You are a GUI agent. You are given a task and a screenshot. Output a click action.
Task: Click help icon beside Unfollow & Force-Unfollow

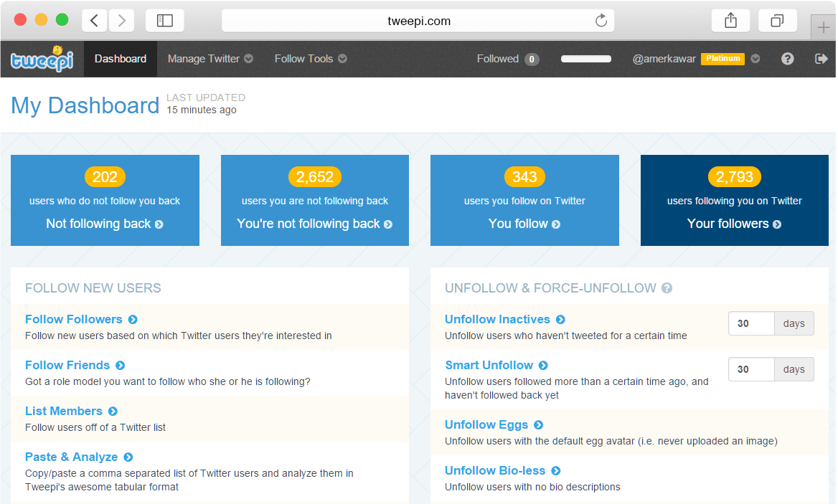point(667,288)
